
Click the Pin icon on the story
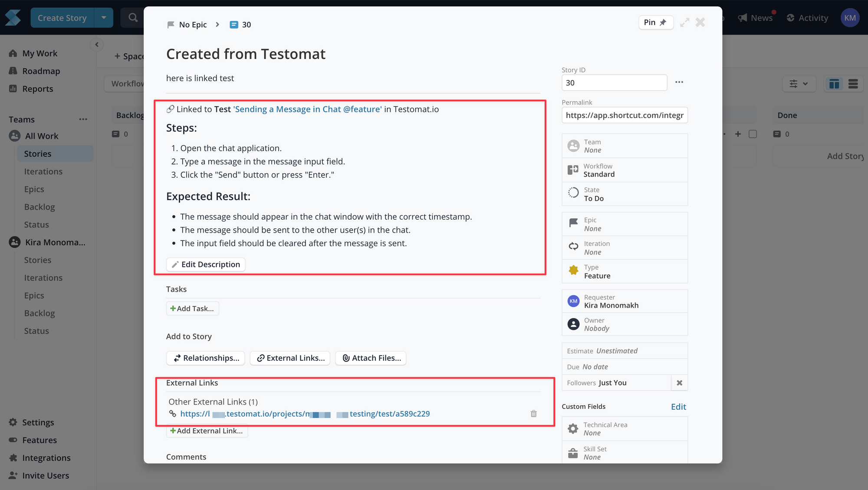click(653, 21)
